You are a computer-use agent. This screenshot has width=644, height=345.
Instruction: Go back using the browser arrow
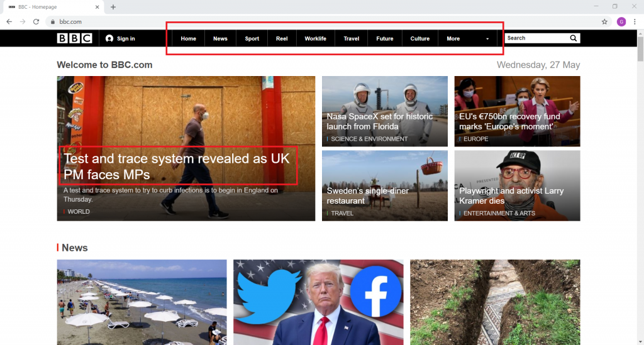pos(9,21)
